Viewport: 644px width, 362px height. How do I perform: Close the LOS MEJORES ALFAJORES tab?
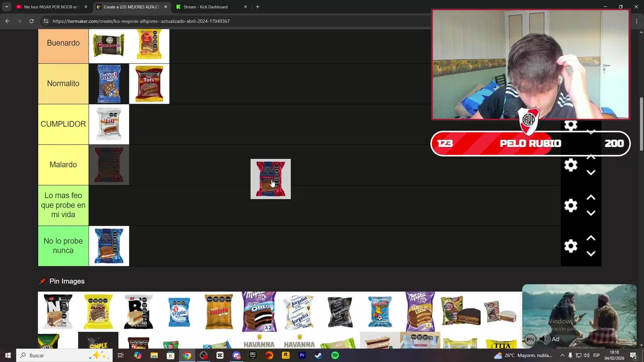tap(166, 7)
